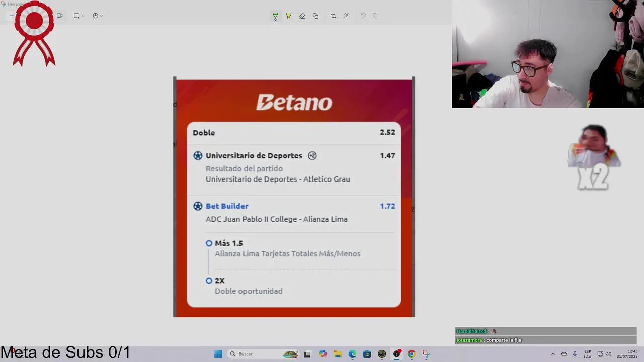Click the 'comparte la fija' chat message
This screenshot has width=644, height=362.
point(504,340)
